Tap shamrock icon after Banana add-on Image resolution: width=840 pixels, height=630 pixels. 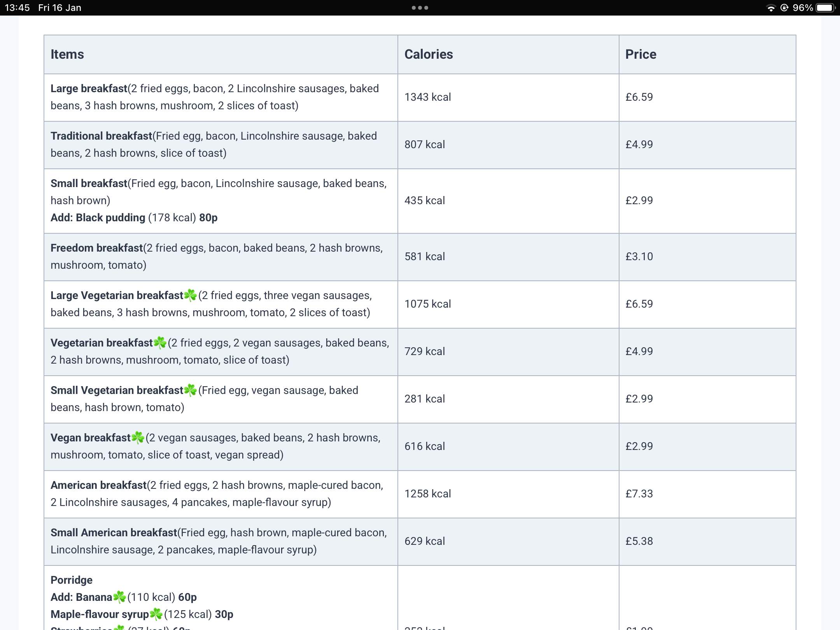pyautogui.click(x=119, y=597)
